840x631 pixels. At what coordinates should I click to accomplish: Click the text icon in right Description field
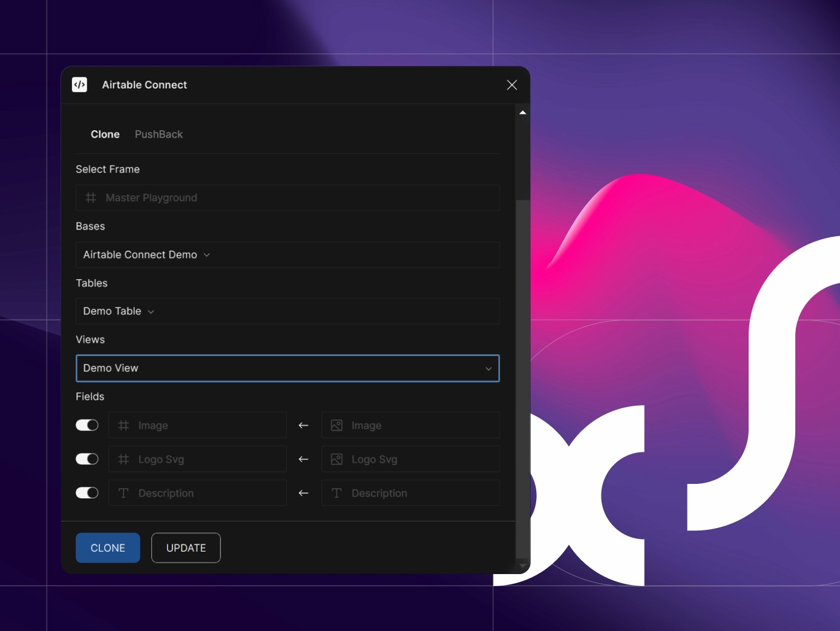[336, 494]
